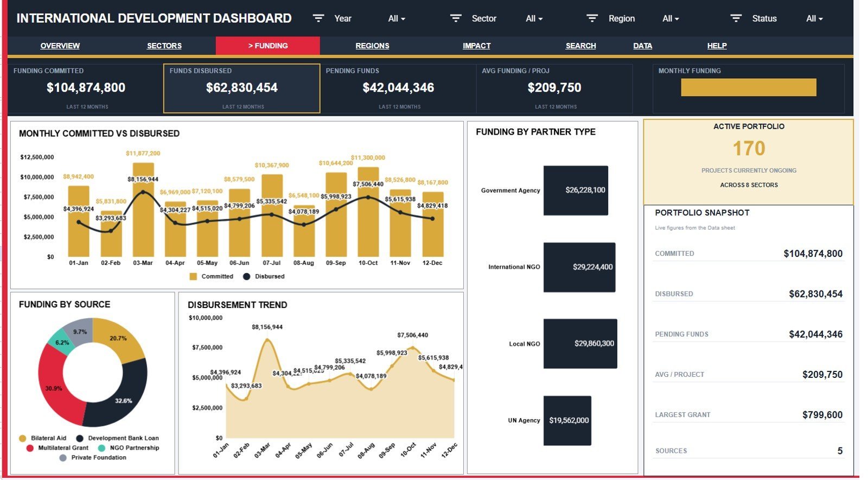Click the $8,156,944 disbursement trend peak label

(x=267, y=327)
